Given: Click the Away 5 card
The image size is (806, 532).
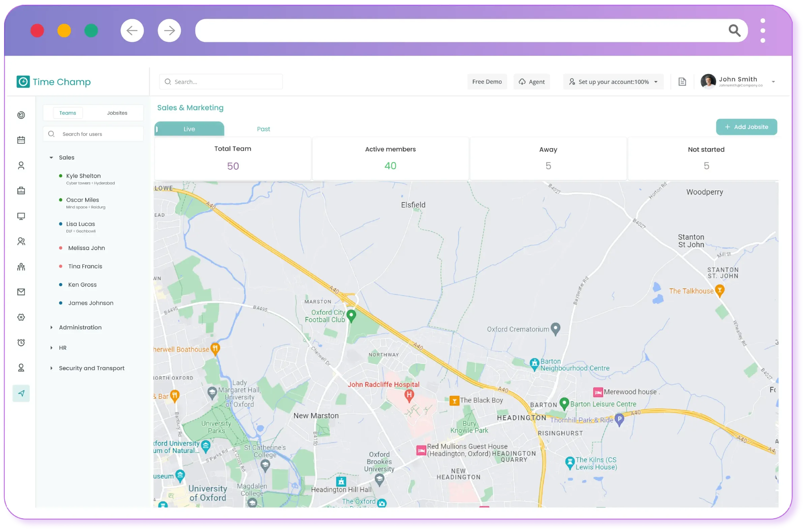Looking at the screenshot, I should (x=548, y=159).
